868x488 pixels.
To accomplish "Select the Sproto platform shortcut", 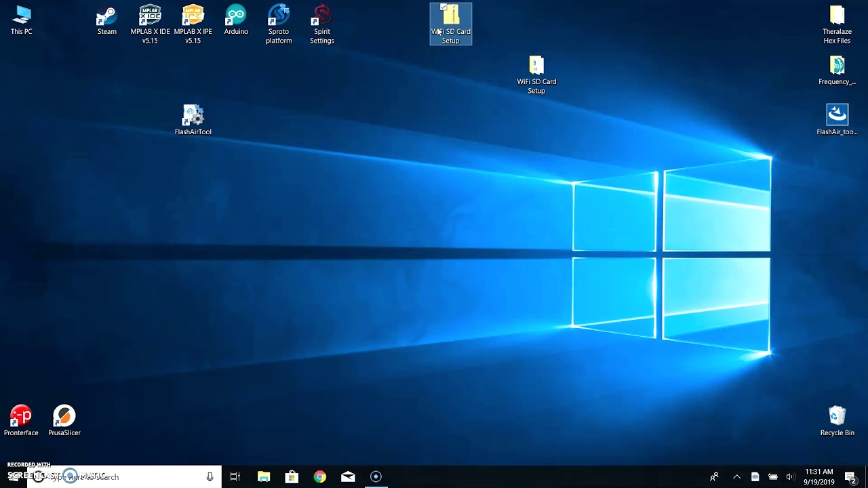I will 279,24.
